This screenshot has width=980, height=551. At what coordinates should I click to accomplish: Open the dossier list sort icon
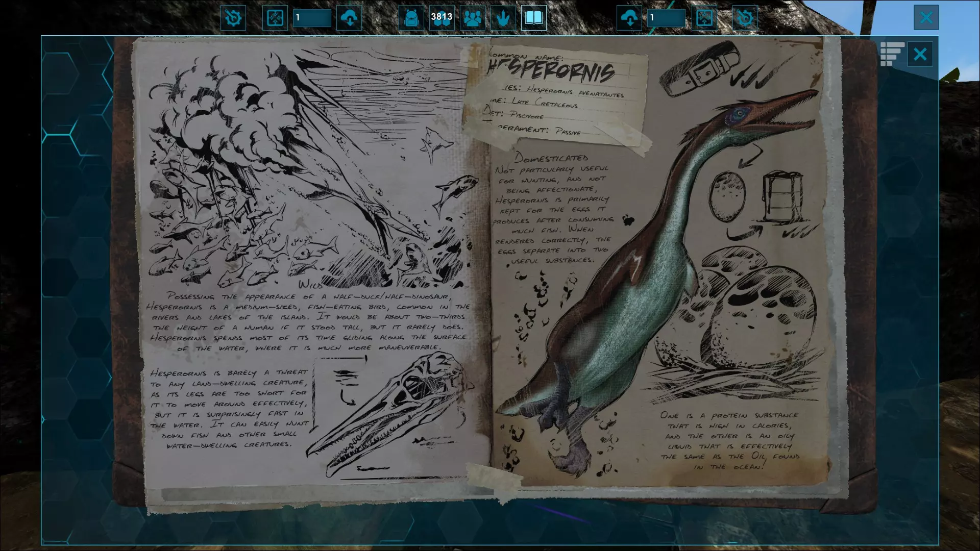892,54
